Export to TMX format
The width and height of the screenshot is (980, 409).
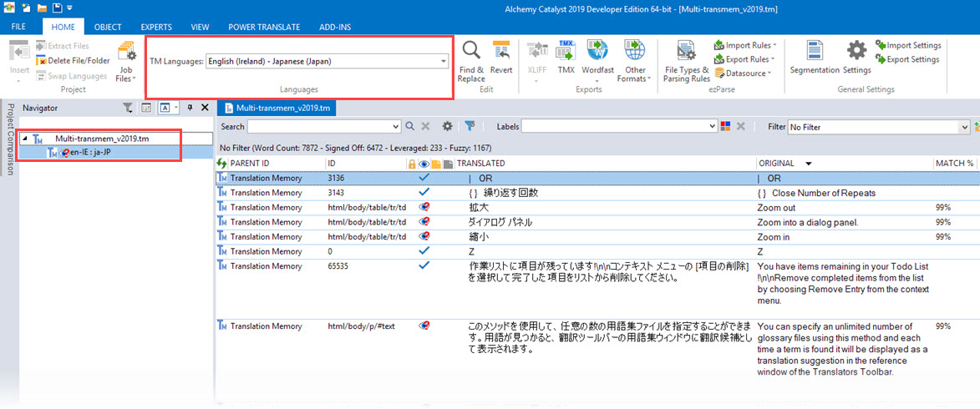pos(566,58)
